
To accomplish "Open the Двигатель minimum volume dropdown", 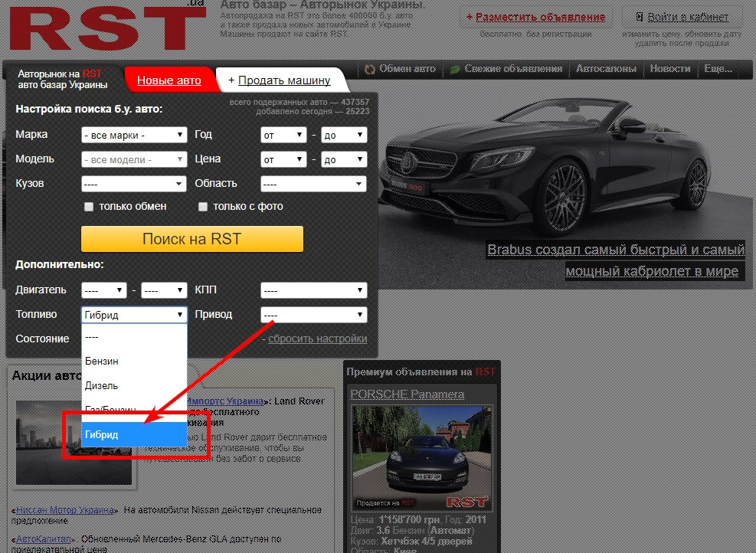I will [104, 291].
